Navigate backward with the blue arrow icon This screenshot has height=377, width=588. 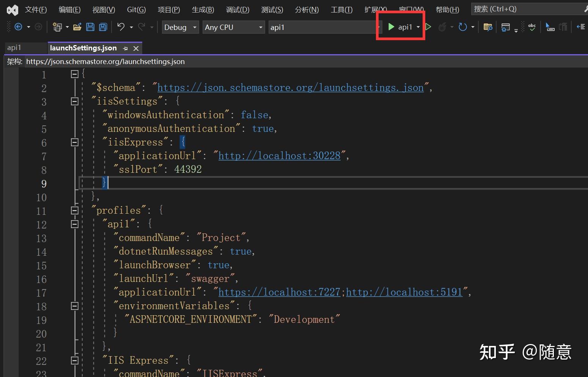pos(18,27)
